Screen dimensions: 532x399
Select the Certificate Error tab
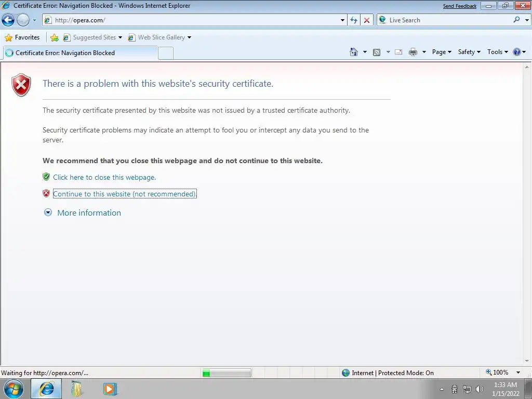click(80, 53)
